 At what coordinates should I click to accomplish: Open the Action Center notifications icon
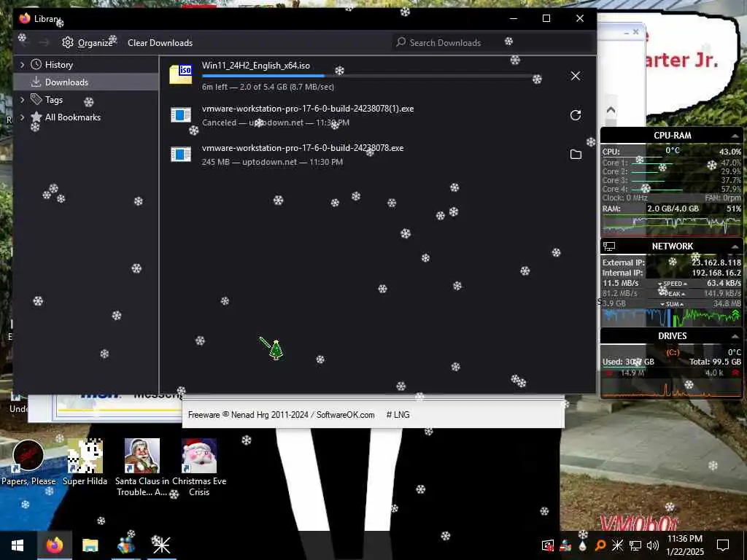coord(723,545)
